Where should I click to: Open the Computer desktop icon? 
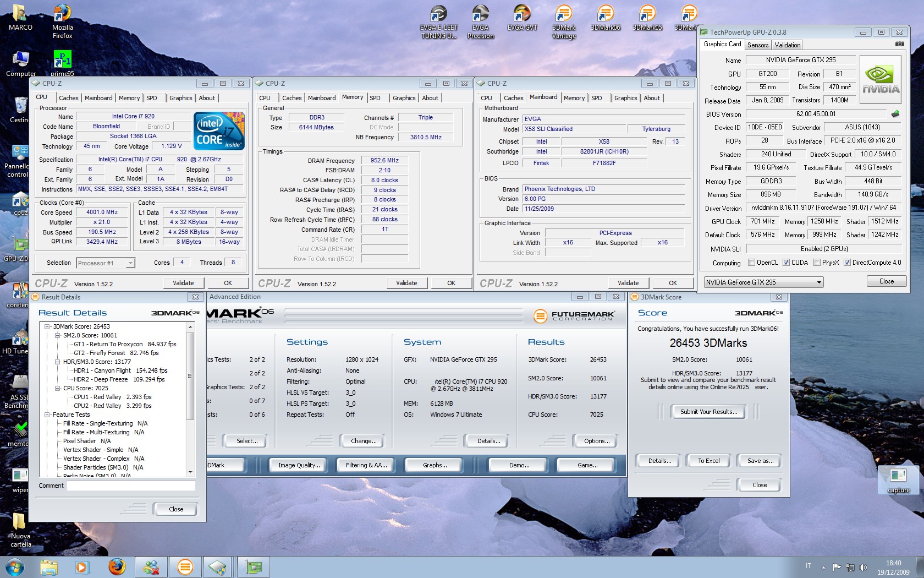click(x=20, y=63)
